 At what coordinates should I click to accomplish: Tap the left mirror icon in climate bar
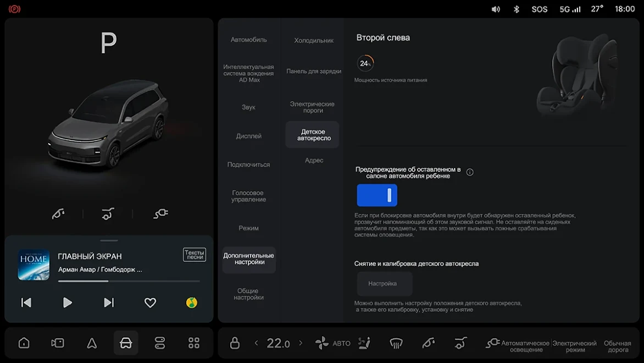tap(429, 343)
